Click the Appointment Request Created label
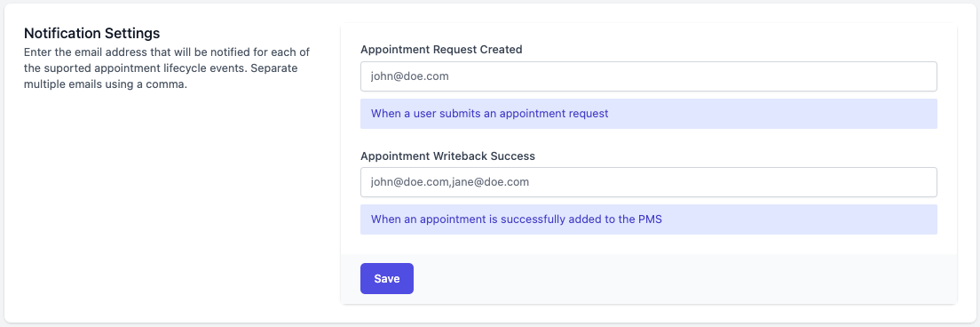Image resolution: width=980 pixels, height=327 pixels. point(441,50)
